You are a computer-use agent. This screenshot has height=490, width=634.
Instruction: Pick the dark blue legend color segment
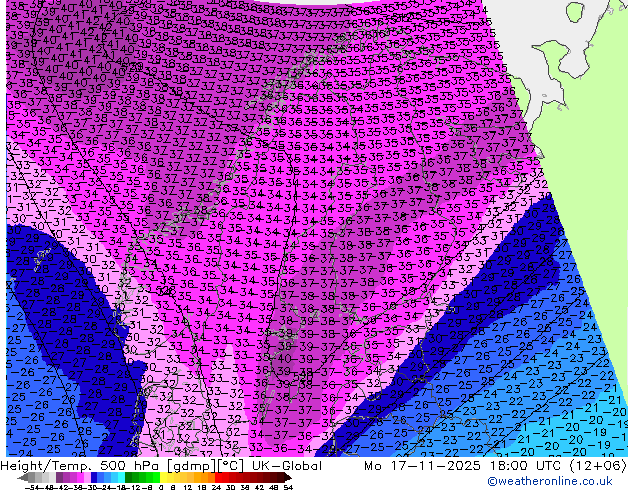pos(94,478)
